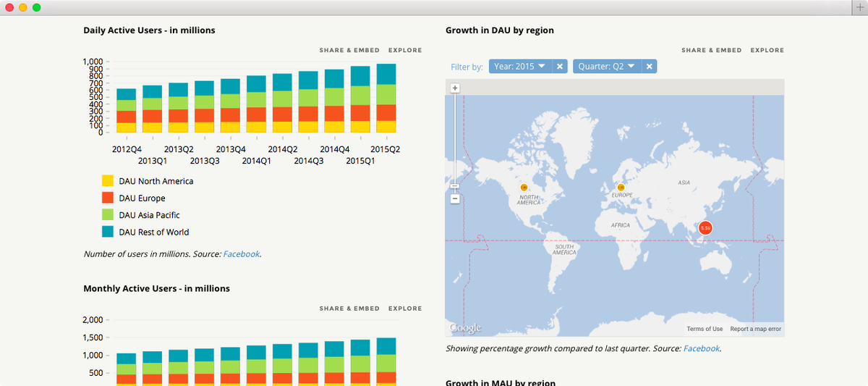Click DAU Europe orange legend swatch
868x386 pixels.
(x=107, y=198)
